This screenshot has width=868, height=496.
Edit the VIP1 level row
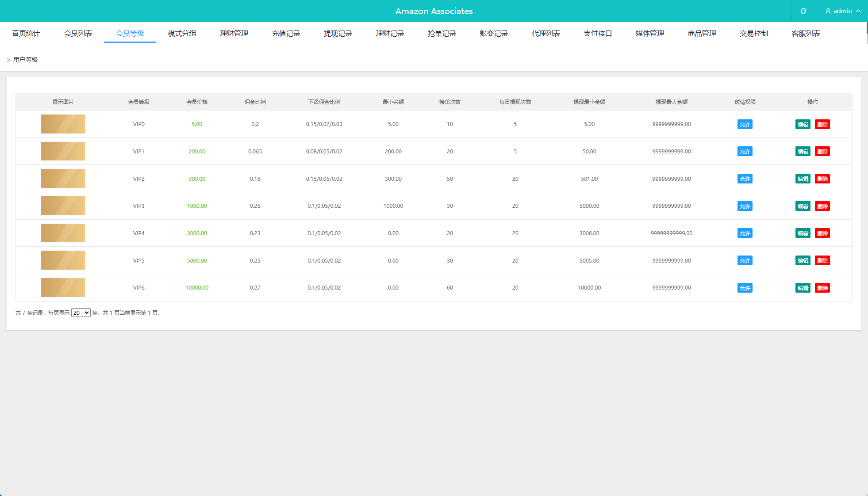click(803, 152)
